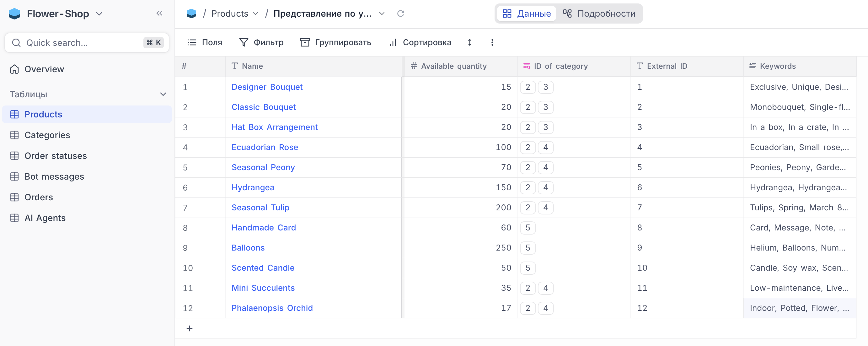Open the view name dropdown in breadcrumb
The image size is (868, 346).
pyautogui.click(x=382, y=14)
